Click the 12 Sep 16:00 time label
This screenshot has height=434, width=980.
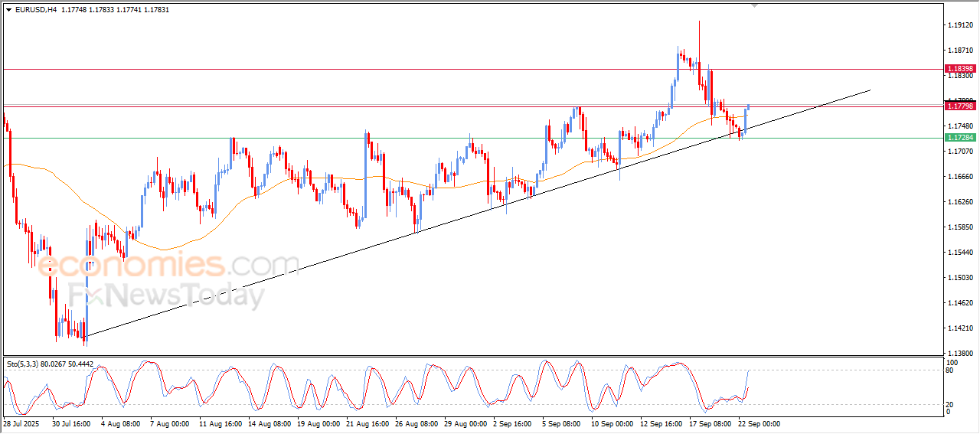click(662, 423)
